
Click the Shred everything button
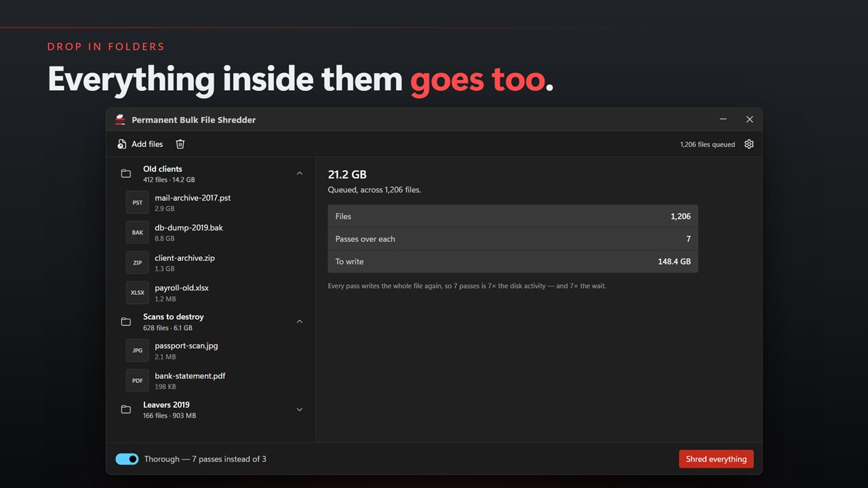coord(716,459)
